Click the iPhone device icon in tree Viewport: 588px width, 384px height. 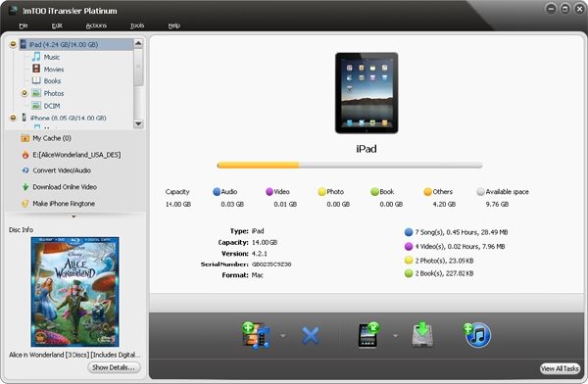(24, 118)
